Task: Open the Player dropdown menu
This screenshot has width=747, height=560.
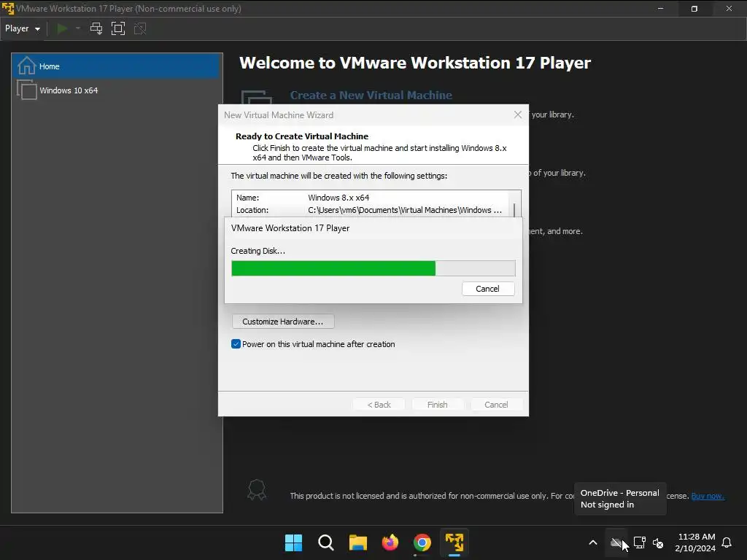Action: [x=23, y=28]
